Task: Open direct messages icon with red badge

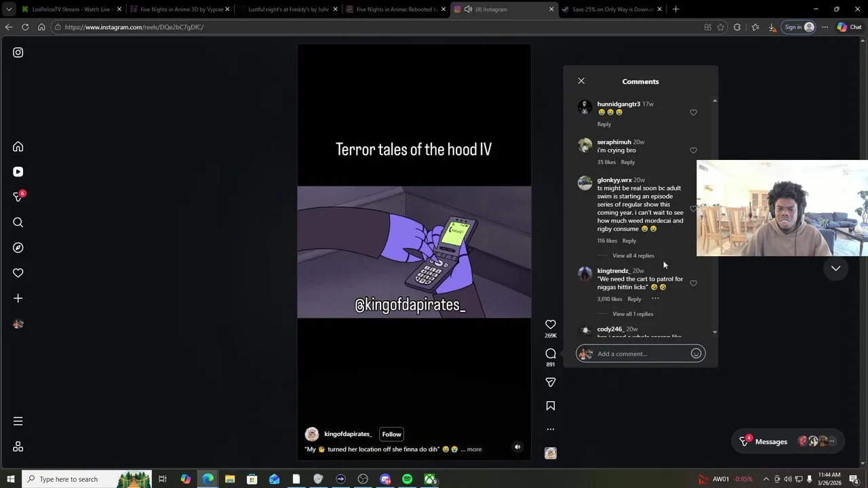Action: pyautogui.click(x=18, y=197)
